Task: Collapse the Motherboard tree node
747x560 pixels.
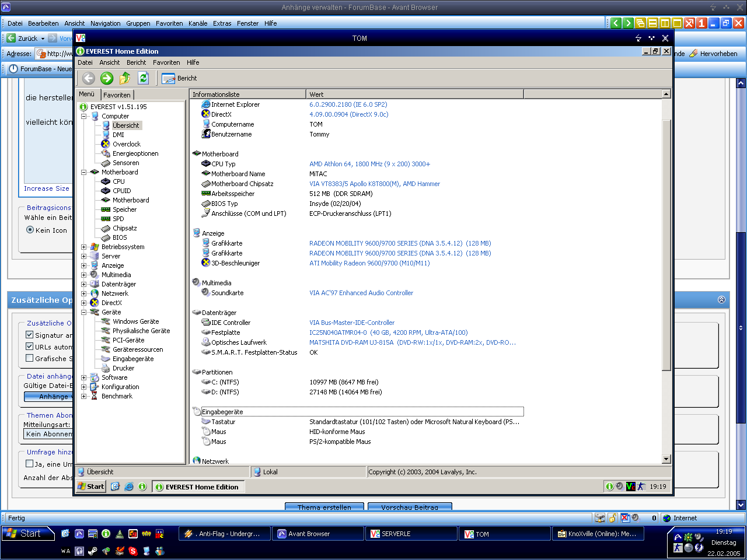Action: tap(84, 172)
